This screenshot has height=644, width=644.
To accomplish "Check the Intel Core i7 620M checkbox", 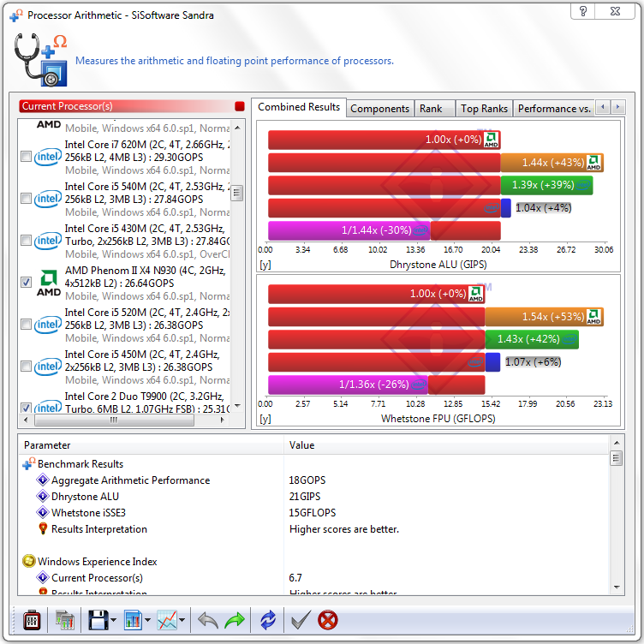I will click(26, 157).
